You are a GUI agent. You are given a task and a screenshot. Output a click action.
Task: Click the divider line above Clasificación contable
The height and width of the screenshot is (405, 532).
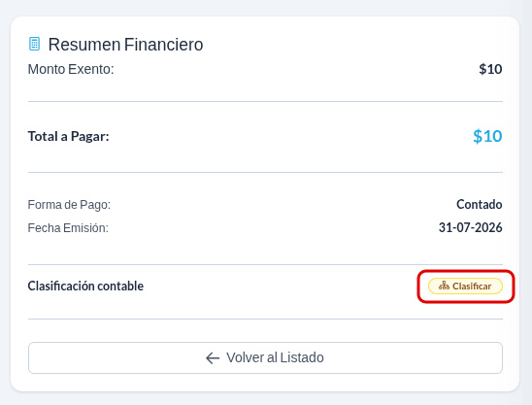coord(265,264)
